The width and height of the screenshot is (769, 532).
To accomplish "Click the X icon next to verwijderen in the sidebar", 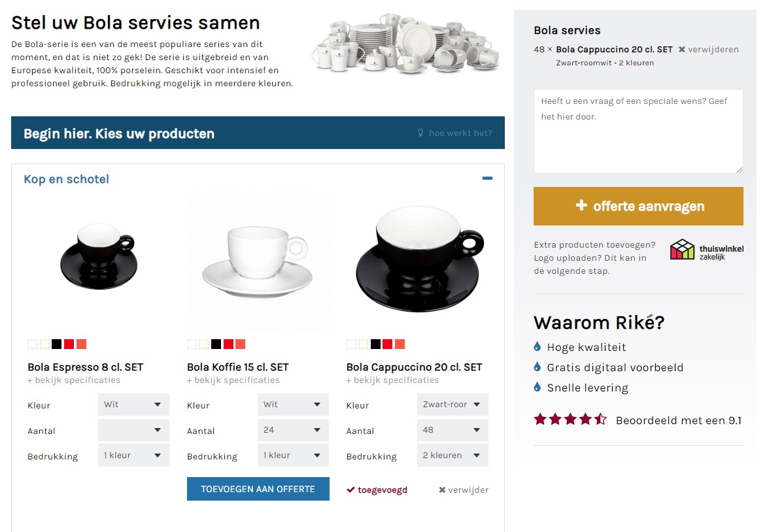I will 681,50.
